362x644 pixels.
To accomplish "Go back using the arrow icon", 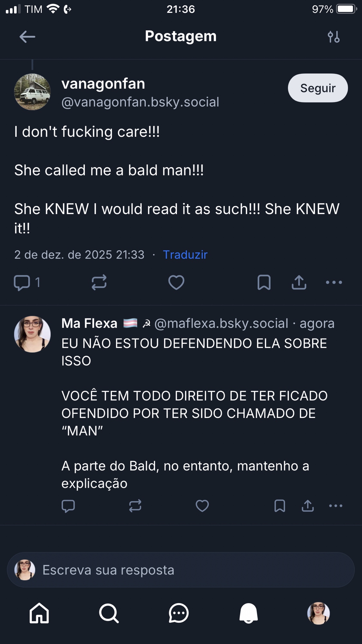I will pos(27,37).
